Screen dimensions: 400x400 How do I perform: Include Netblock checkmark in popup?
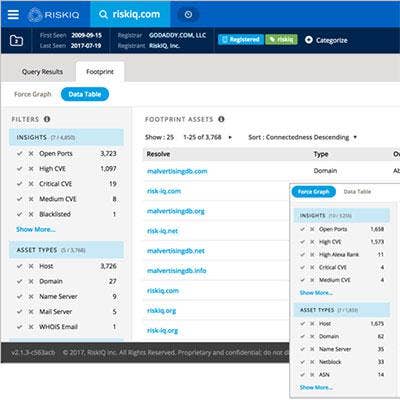click(x=303, y=362)
